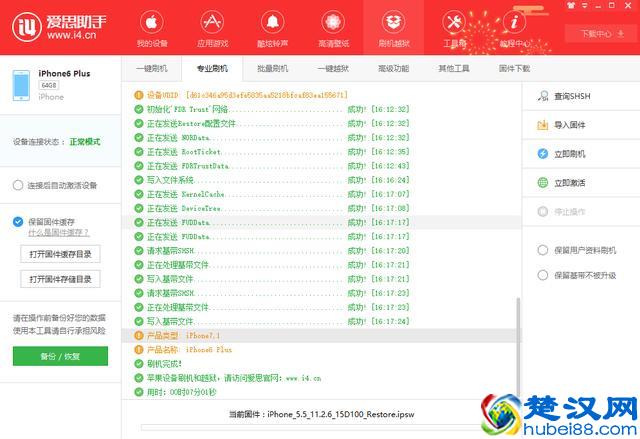Click 打开固件缓存目录 button

point(60,254)
